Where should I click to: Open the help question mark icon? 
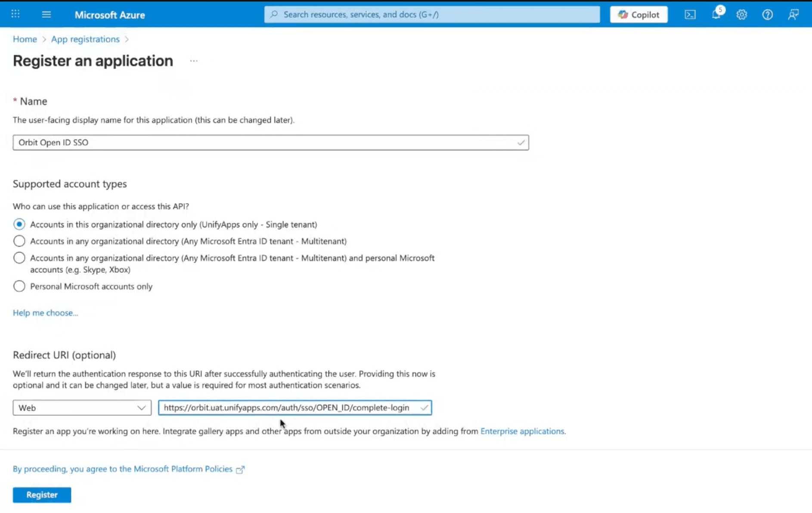pos(767,15)
